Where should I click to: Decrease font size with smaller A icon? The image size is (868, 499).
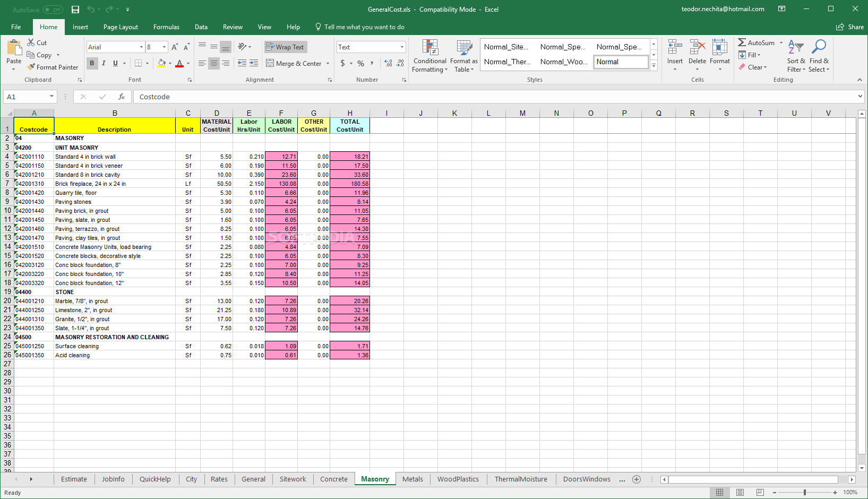click(186, 47)
